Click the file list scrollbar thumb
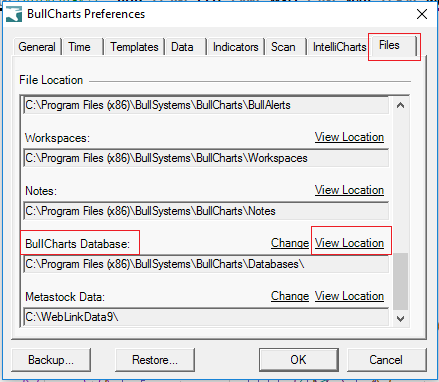This screenshot has height=382, width=439. pyautogui.click(x=400, y=281)
